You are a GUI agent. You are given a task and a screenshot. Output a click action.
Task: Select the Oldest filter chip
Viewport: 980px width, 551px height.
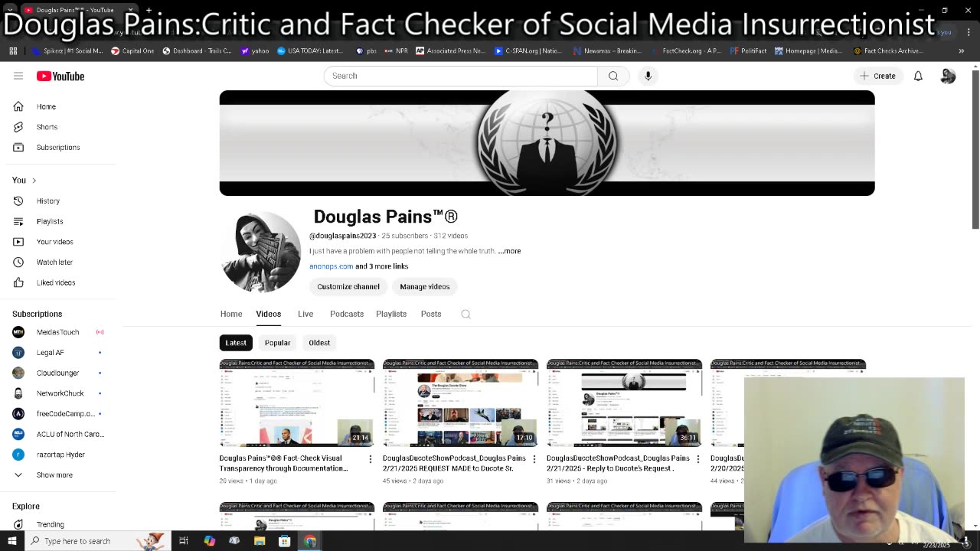(x=319, y=343)
